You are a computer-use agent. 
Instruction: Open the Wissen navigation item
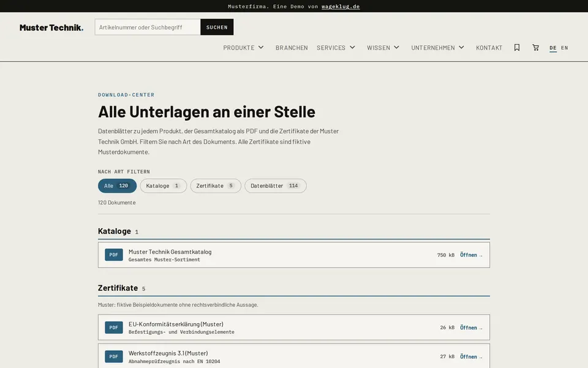pos(379,48)
